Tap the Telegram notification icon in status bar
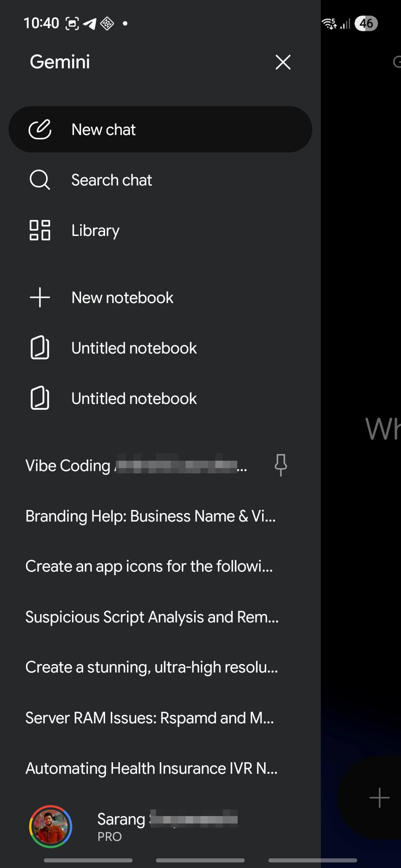Screen dimensions: 401x868 tap(89, 23)
